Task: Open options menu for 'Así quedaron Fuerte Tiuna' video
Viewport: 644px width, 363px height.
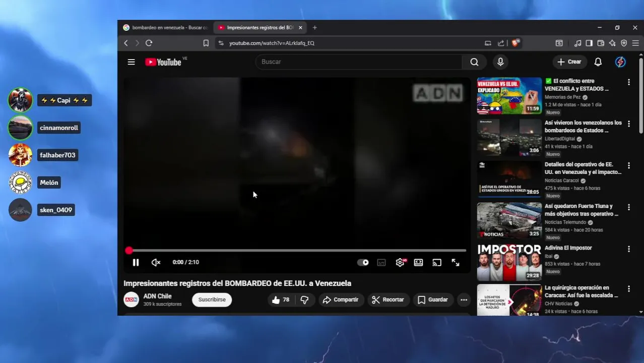Action: click(628, 207)
